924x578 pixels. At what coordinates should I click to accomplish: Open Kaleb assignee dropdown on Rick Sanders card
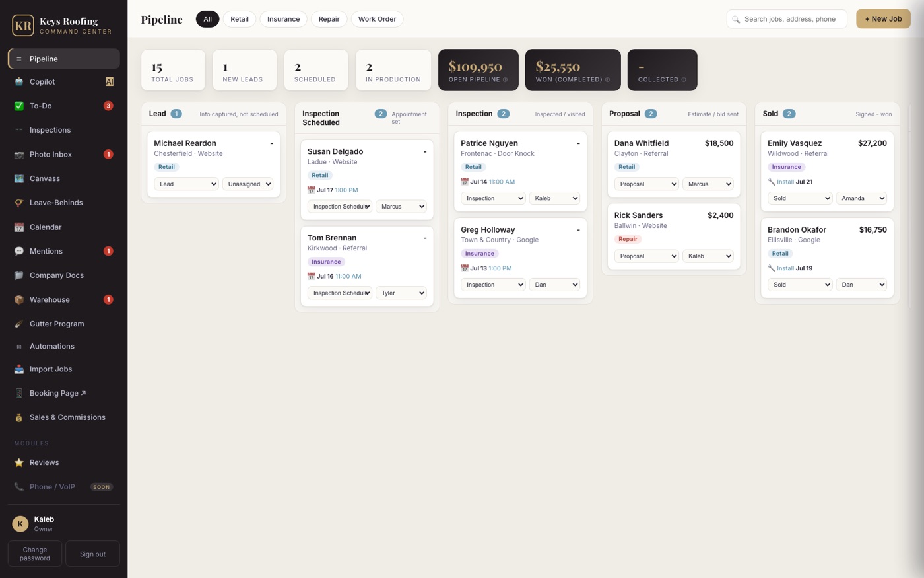[x=708, y=256]
